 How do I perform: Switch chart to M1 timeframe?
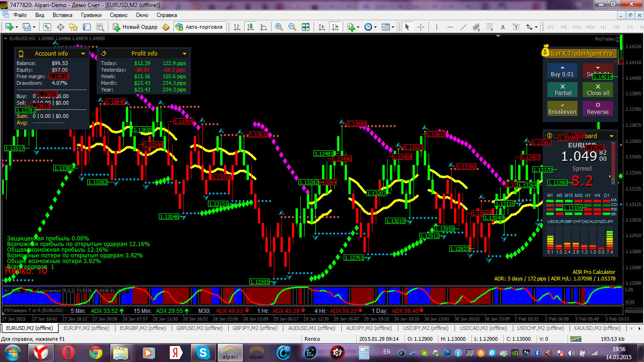tap(550, 27)
